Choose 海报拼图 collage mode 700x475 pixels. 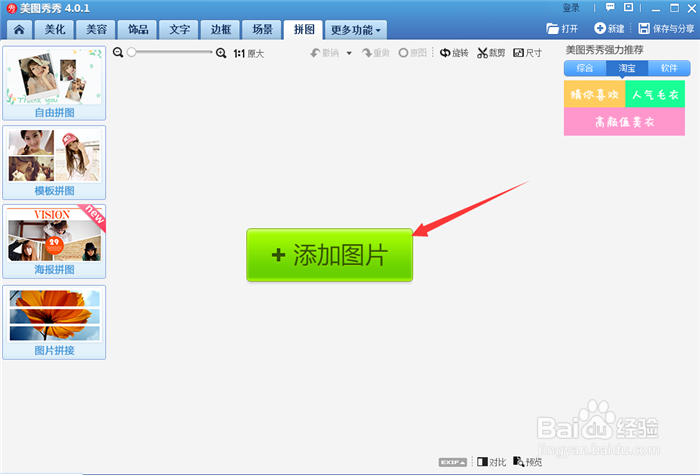point(54,242)
